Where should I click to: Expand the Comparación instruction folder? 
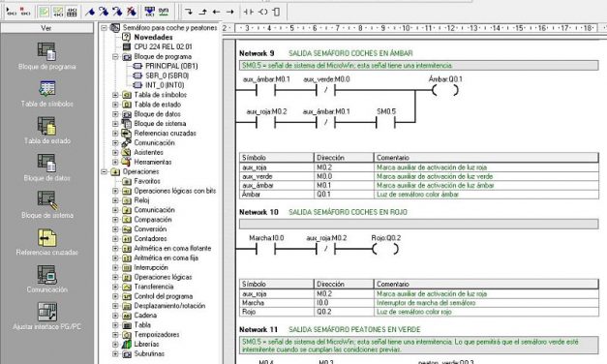(115, 220)
